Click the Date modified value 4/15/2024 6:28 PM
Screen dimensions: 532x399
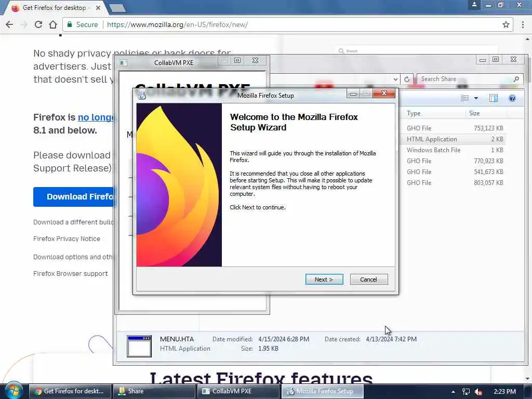[284, 339]
